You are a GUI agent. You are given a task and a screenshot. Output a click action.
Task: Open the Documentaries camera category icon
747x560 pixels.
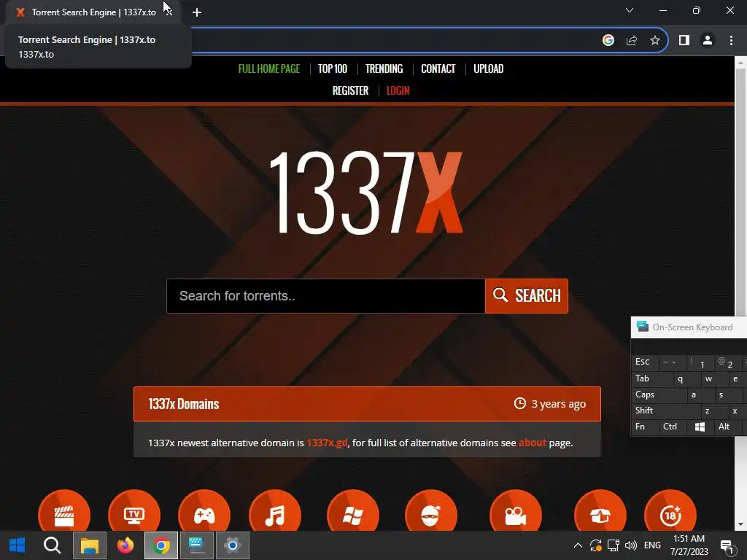pos(516,512)
